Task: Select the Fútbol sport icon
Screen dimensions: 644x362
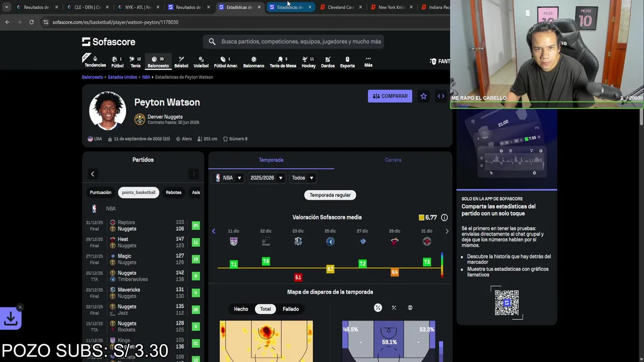Action: tap(117, 62)
